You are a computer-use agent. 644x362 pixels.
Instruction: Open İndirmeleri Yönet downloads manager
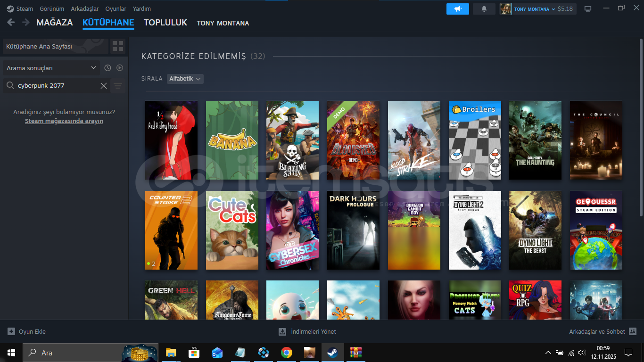pyautogui.click(x=307, y=331)
